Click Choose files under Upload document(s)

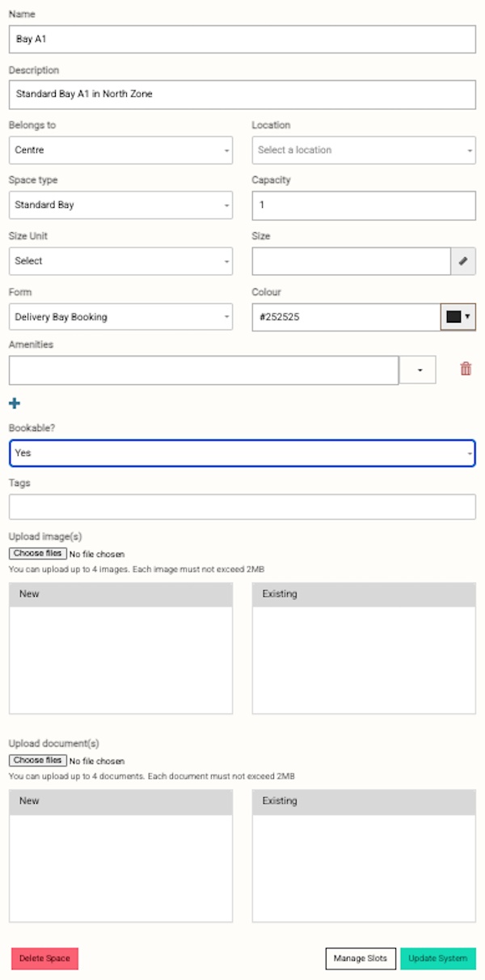[x=38, y=761]
